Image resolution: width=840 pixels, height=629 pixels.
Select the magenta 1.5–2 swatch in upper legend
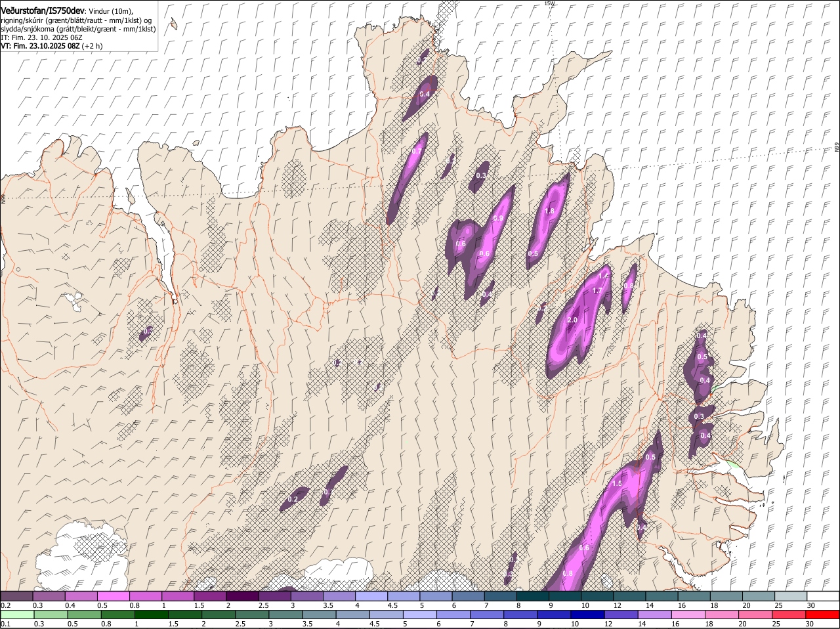coord(210,596)
